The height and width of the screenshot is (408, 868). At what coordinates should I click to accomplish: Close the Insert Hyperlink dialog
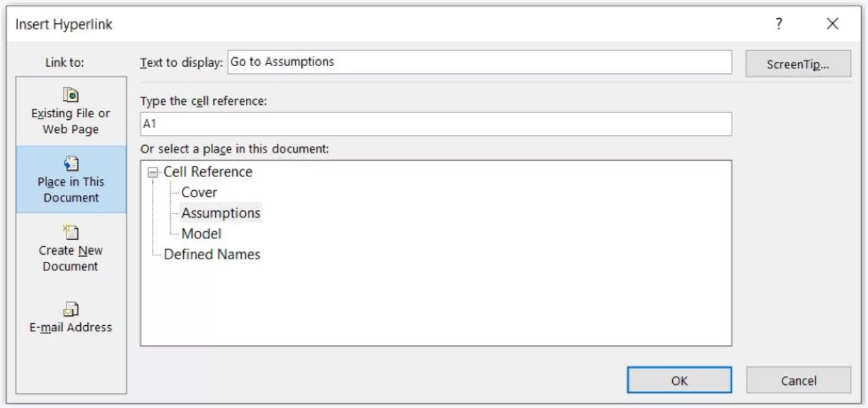click(x=832, y=24)
